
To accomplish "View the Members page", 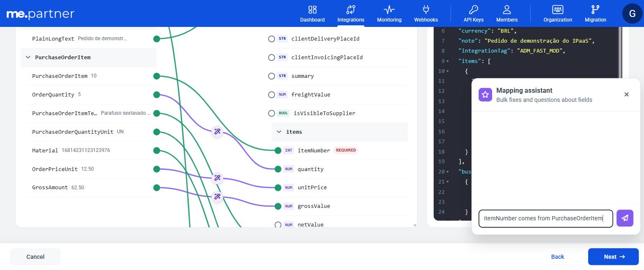I will pos(507,14).
